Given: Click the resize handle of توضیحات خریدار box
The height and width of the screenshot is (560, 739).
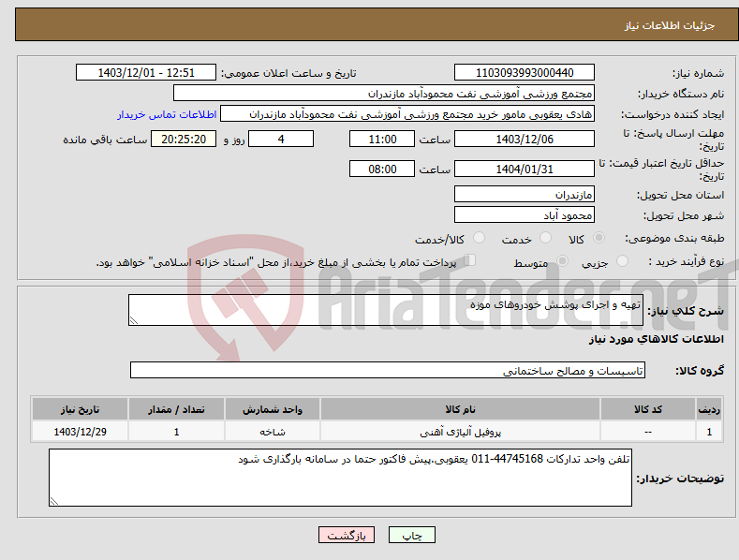Looking at the screenshot, I should [x=54, y=502].
